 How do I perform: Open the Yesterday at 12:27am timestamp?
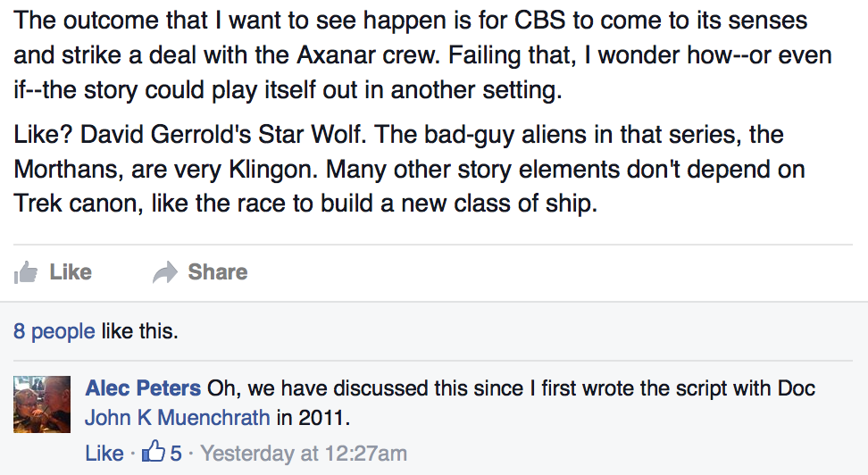click(304, 454)
